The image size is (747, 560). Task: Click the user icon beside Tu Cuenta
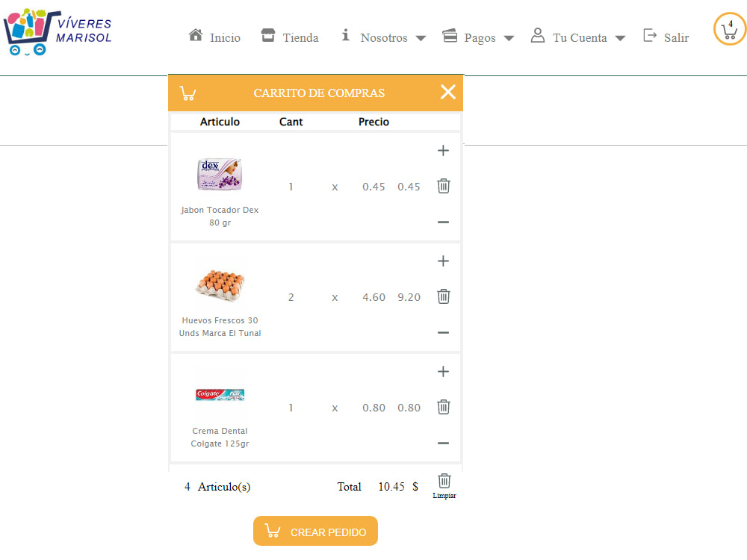538,35
